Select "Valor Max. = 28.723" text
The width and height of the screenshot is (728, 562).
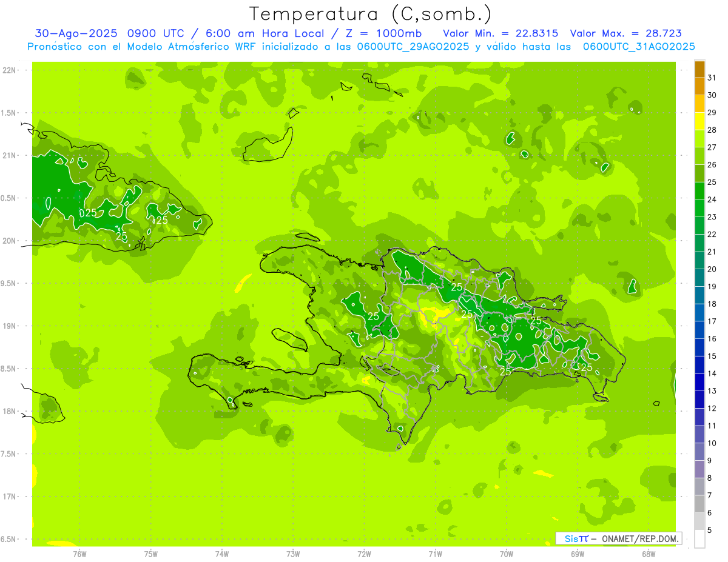625,33
